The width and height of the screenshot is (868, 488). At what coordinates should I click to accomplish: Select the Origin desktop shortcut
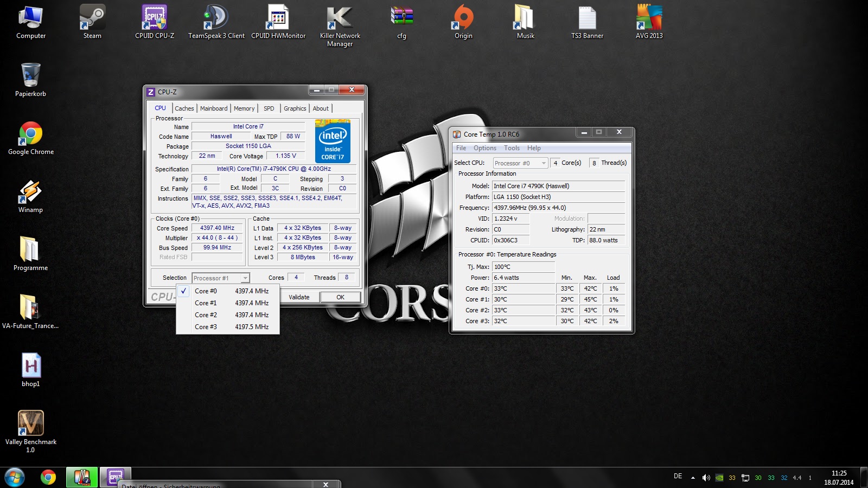463,22
